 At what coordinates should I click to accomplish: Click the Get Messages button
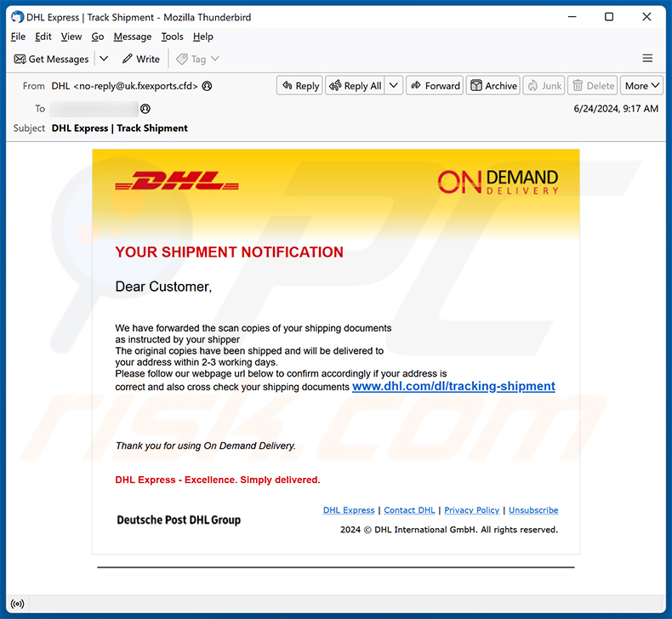pyautogui.click(x=51, y=59)
